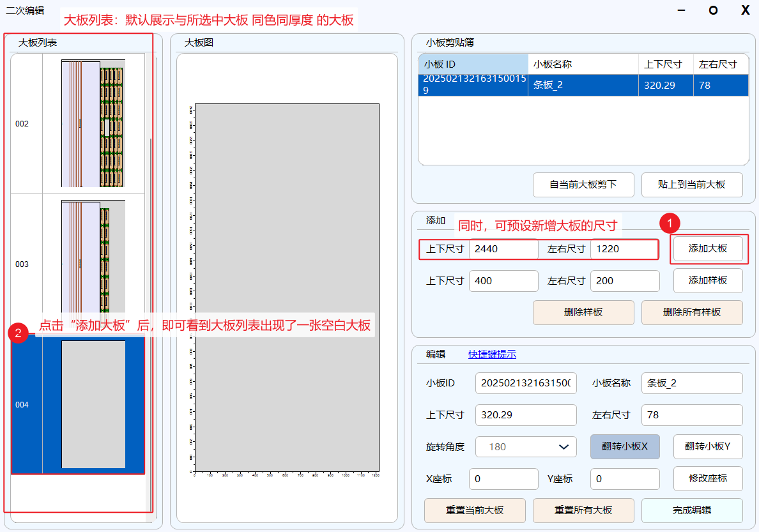Click 修改坐标 button
The height and width of the screenshot is (532, 759).
pyautogui.click(x=707, y=478)
